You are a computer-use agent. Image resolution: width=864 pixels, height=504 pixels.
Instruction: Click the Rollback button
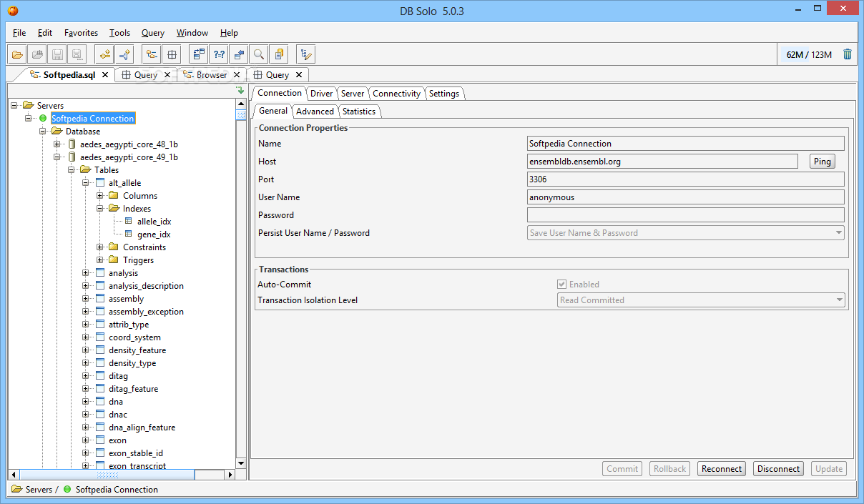click(670, 469)
